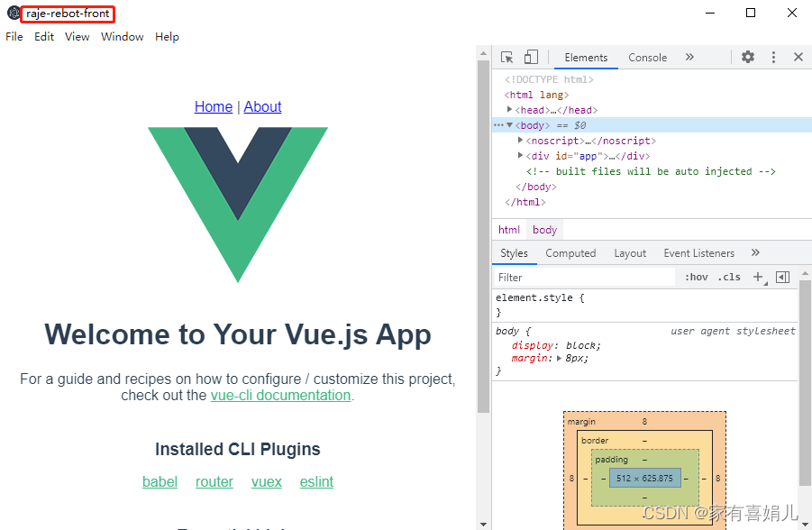The image size is (812, 530).
Task: Maximize the raje-rebot-front window
Action: [751, 13]
